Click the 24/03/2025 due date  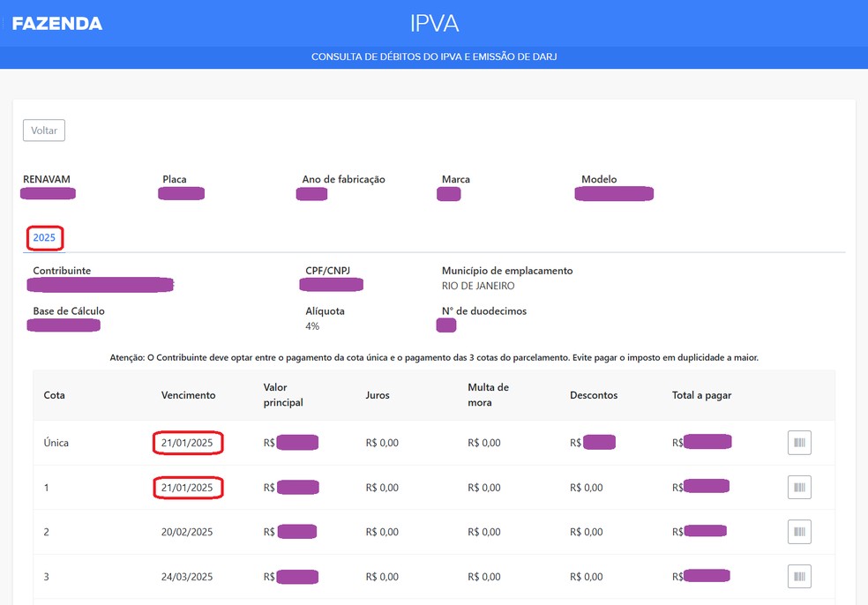click(187, 577)
